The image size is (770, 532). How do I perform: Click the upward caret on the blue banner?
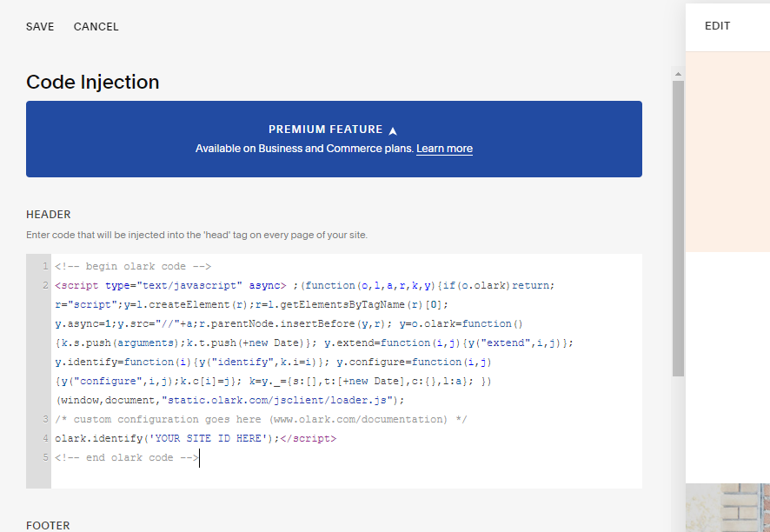coord(393,128)
